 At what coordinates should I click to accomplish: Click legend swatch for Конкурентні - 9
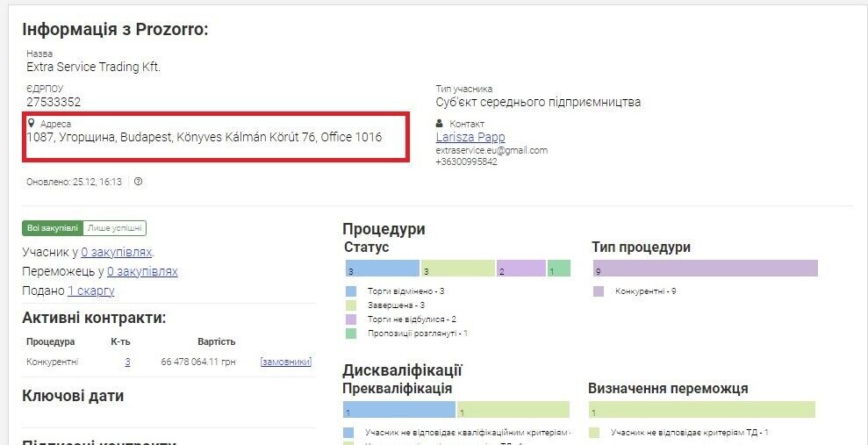click(x=599, y=291)
